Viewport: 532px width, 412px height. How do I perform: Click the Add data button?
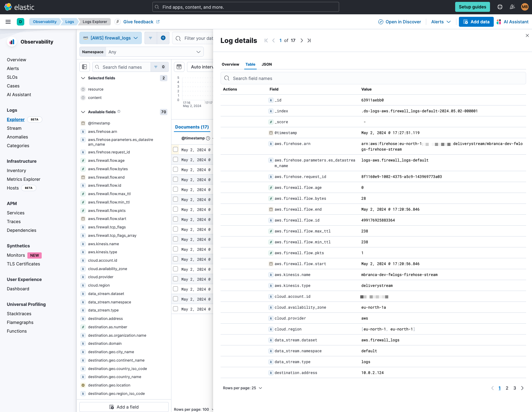pos(476,22)
